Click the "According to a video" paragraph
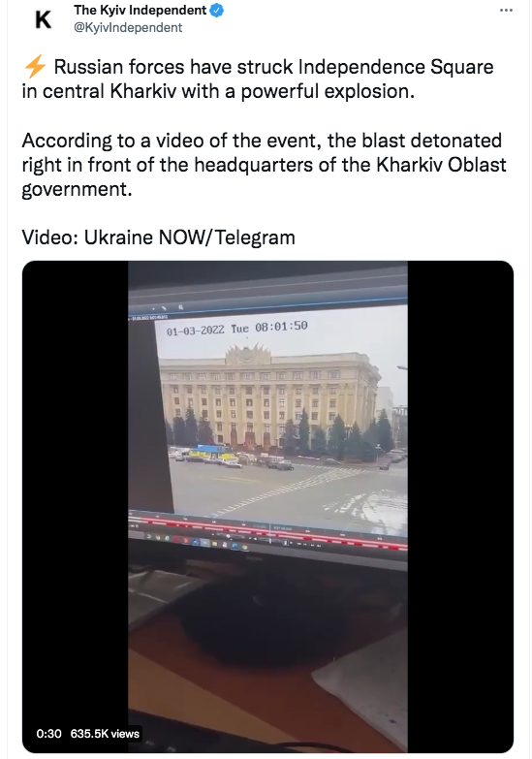This screenshot has width=532, height=759. (x=264, y=165)
